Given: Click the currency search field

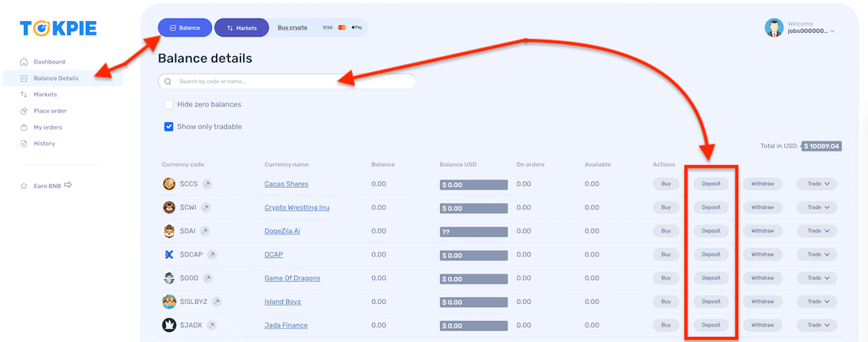Looking at the screenshot, I should (x=287, y=81).
